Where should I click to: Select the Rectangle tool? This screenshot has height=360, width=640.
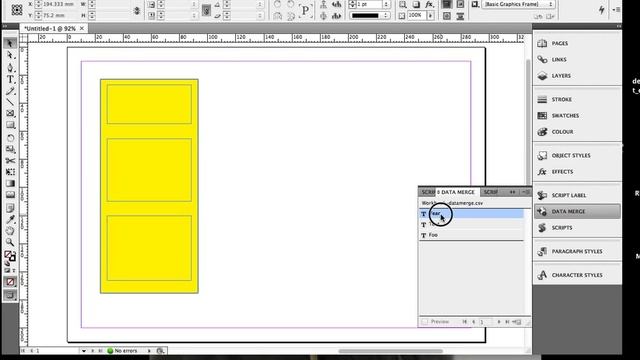(10, 125)
